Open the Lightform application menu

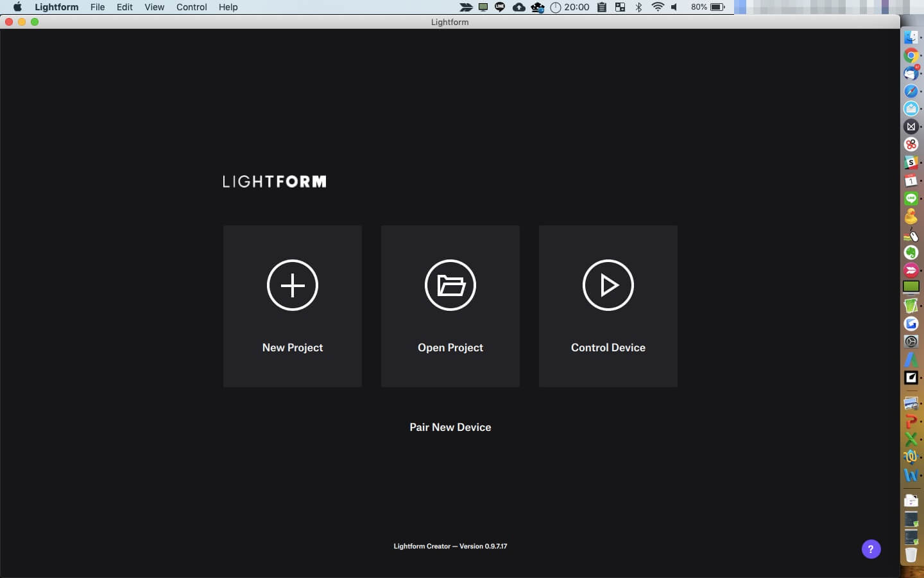(x=56, y=7)
